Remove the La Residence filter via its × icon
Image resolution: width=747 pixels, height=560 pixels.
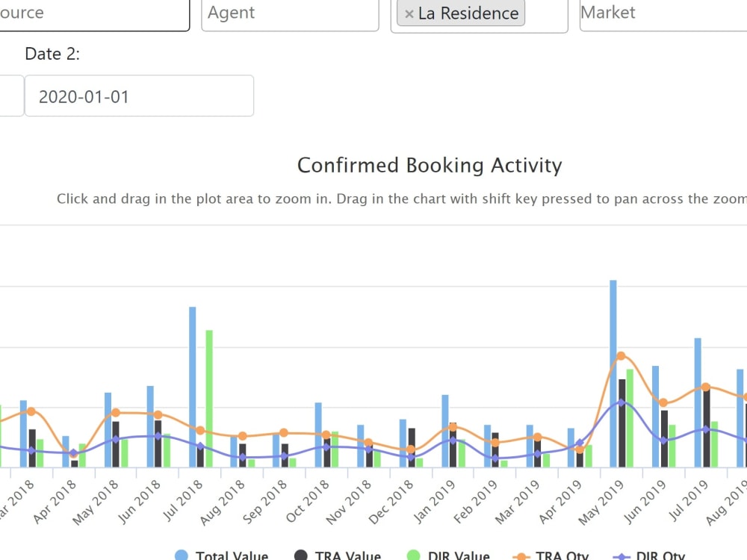pyautogui.click(x=409, y=13)
